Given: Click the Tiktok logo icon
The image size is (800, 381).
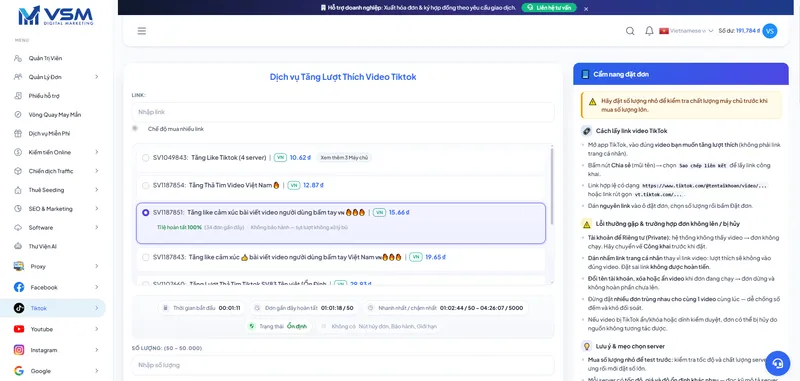Looking at the screenshot, I should coord(19,308).
